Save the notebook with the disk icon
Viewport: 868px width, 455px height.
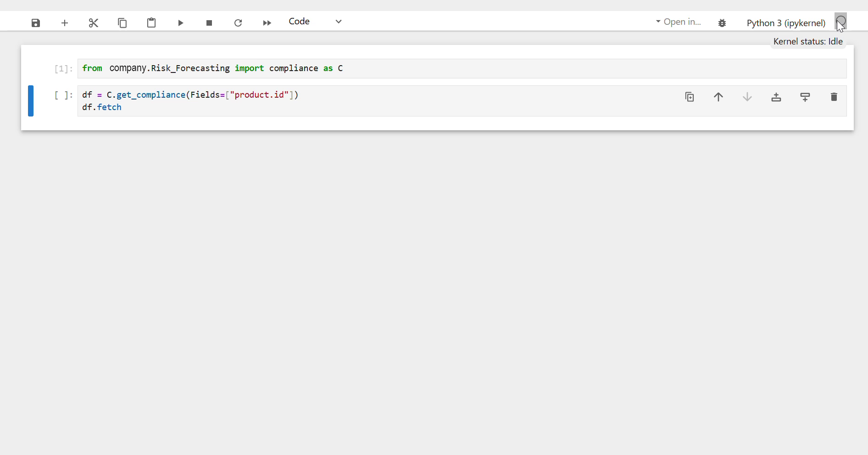(x=36, y=23)
